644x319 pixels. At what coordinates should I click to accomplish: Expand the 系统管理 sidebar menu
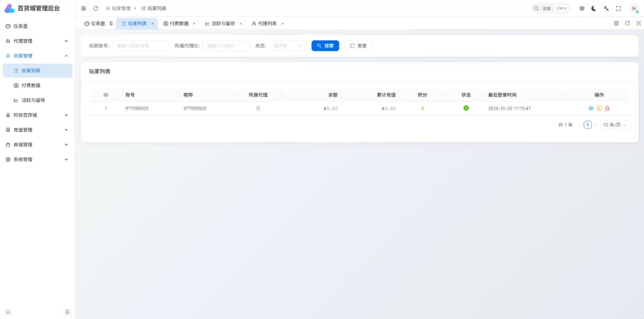pyautogui.click(x=38, y=159)
